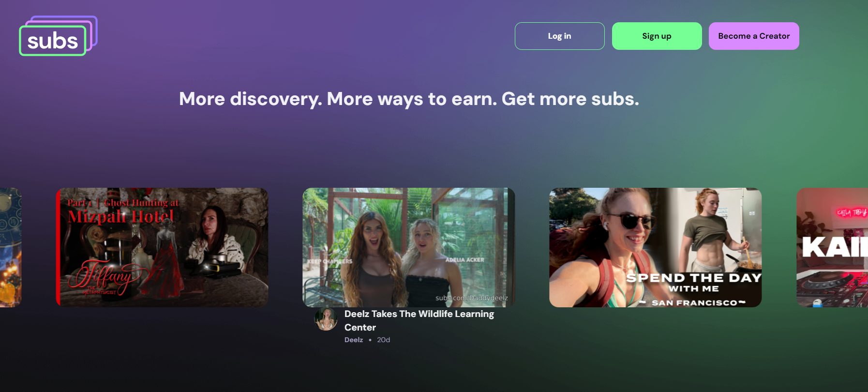Open the Spend The Day With Me thumbnail
Image resolution: width=868 pixels, height=392 pixels.
pos(656,247)
